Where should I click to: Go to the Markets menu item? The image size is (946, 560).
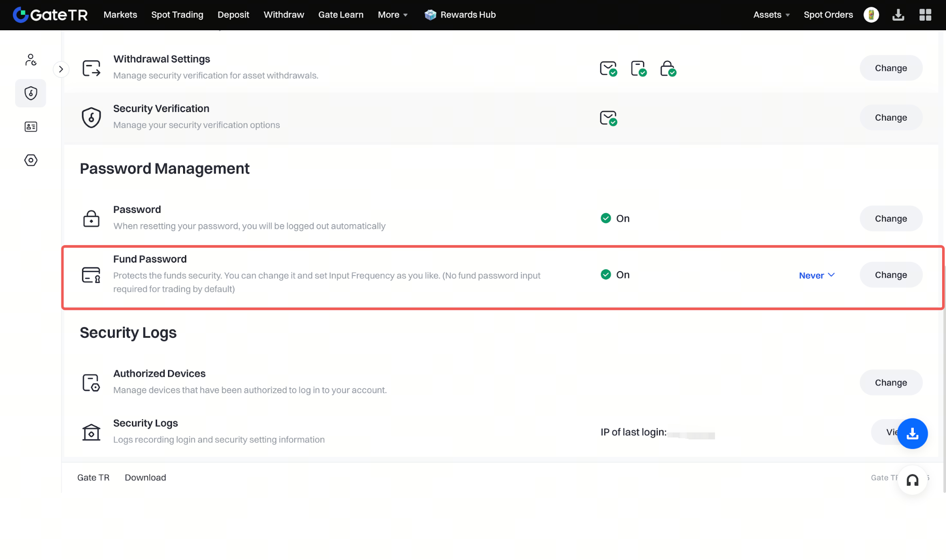pyautogui.click(x=120, y=15)
